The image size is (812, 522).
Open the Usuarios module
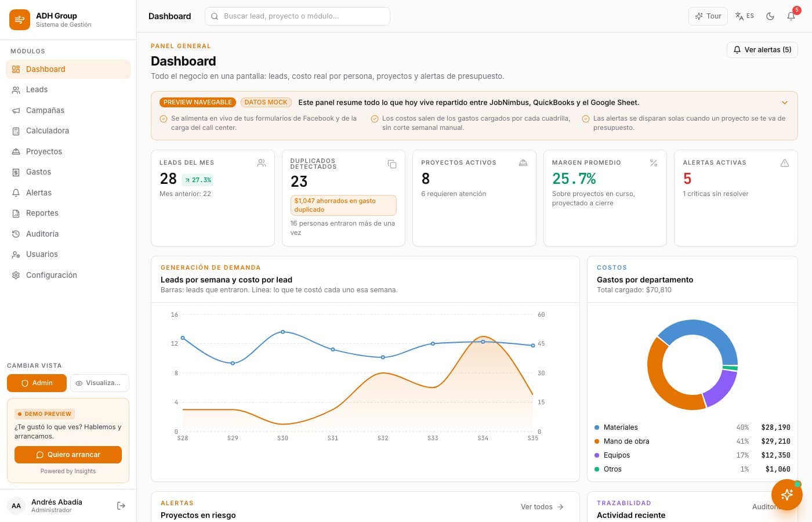click(x=68, y=254)
